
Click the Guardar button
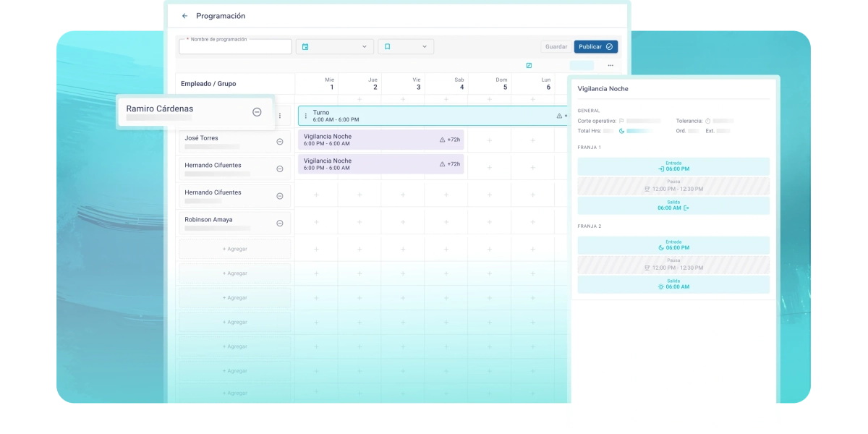pos(556,47)
